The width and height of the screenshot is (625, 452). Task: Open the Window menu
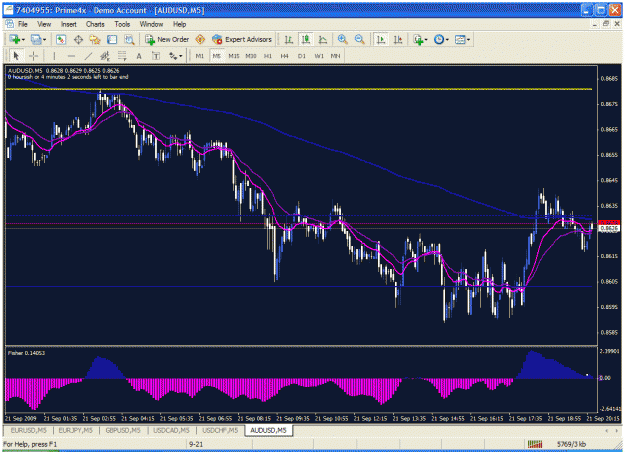[151, 24]
